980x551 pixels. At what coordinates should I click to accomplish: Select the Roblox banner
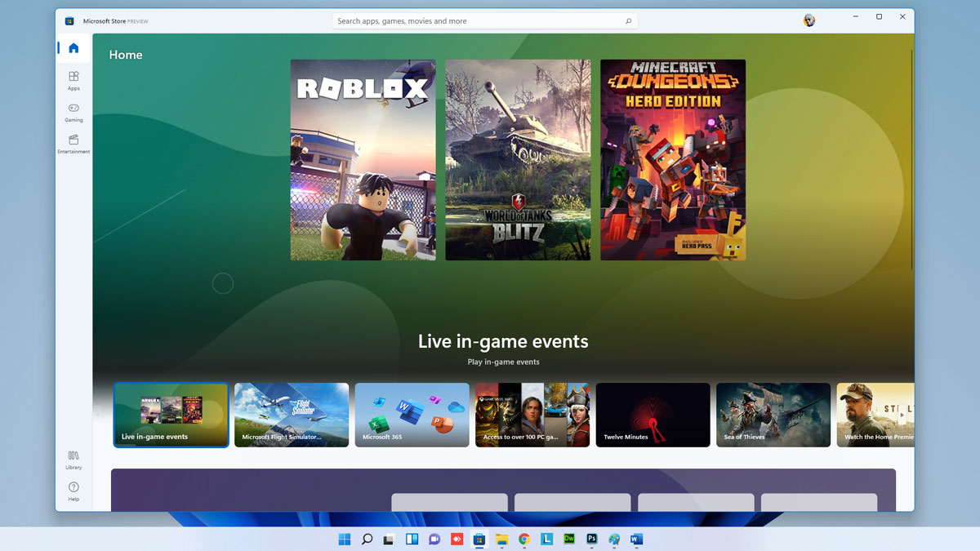[362, 160]
